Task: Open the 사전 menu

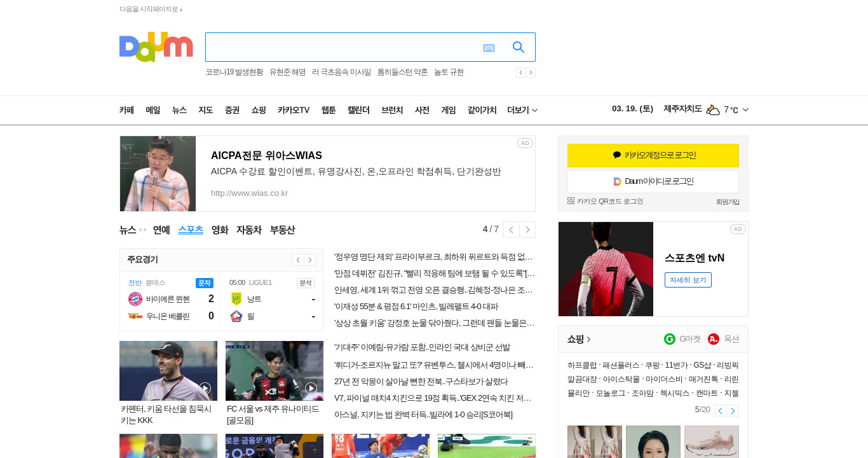Action: click(422, 110)
